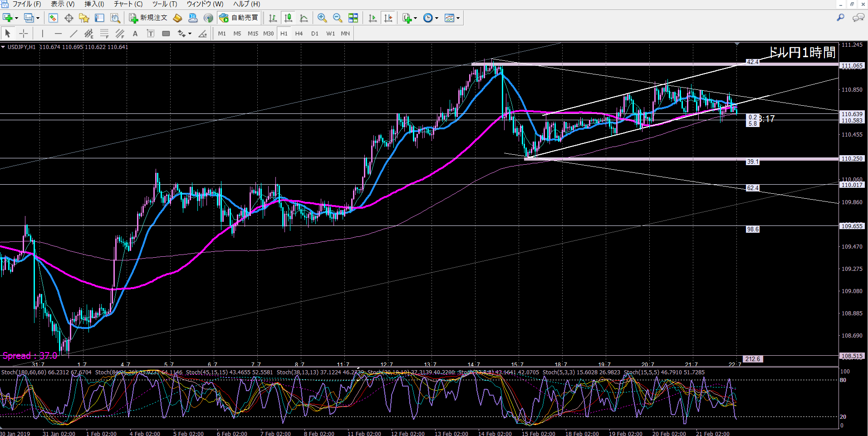Open the Market Watch window icon
Viewport: 868px width, 436px height.
click(x=54, y=18)
